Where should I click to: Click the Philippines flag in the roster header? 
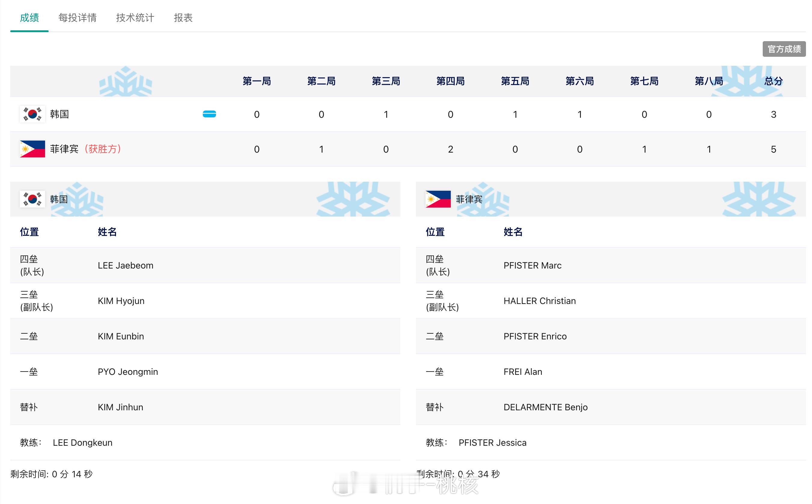tap(438, 199)
